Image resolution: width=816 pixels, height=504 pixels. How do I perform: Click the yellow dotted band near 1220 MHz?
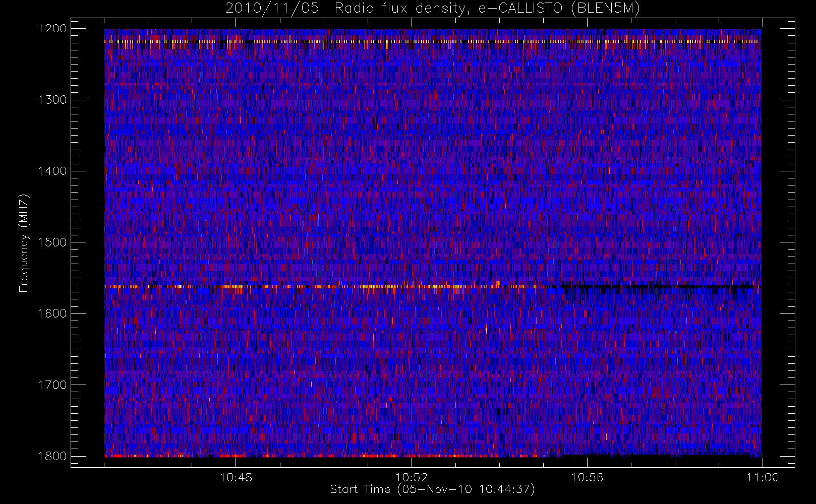point(433,42)
